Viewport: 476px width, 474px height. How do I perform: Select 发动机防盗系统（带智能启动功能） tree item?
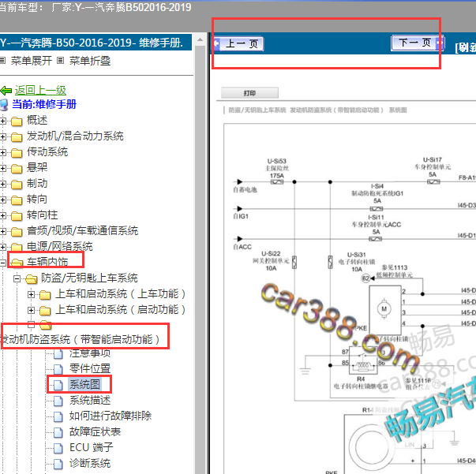81,339
